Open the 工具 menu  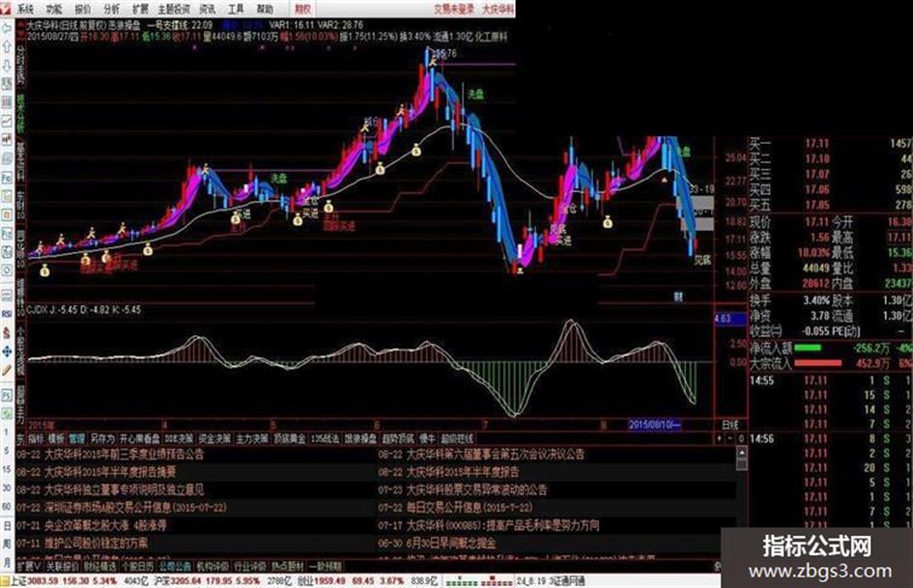pos(236,9)
